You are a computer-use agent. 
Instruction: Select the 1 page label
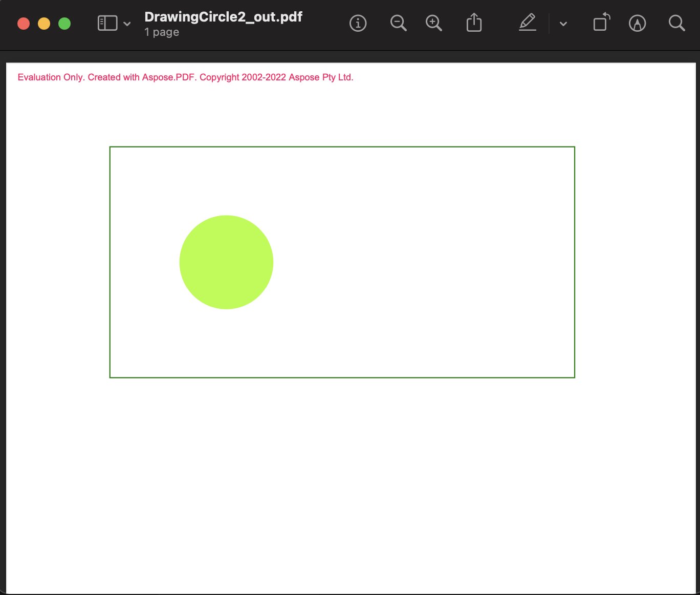point(161,32)
